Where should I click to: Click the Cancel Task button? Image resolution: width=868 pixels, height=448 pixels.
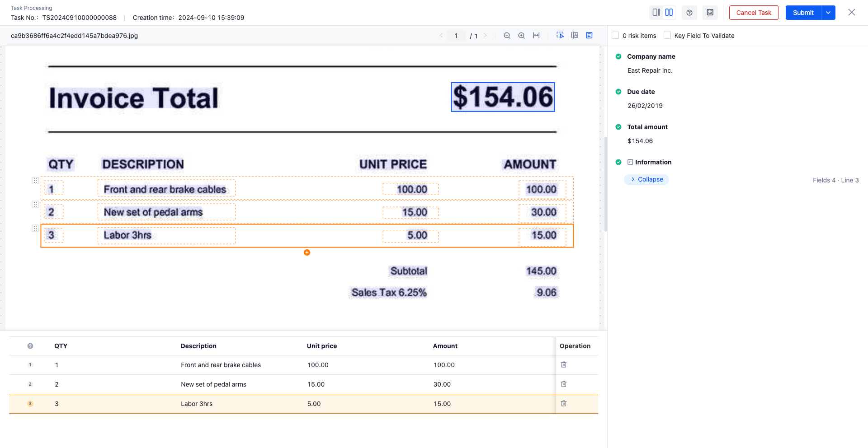(754, 13)
